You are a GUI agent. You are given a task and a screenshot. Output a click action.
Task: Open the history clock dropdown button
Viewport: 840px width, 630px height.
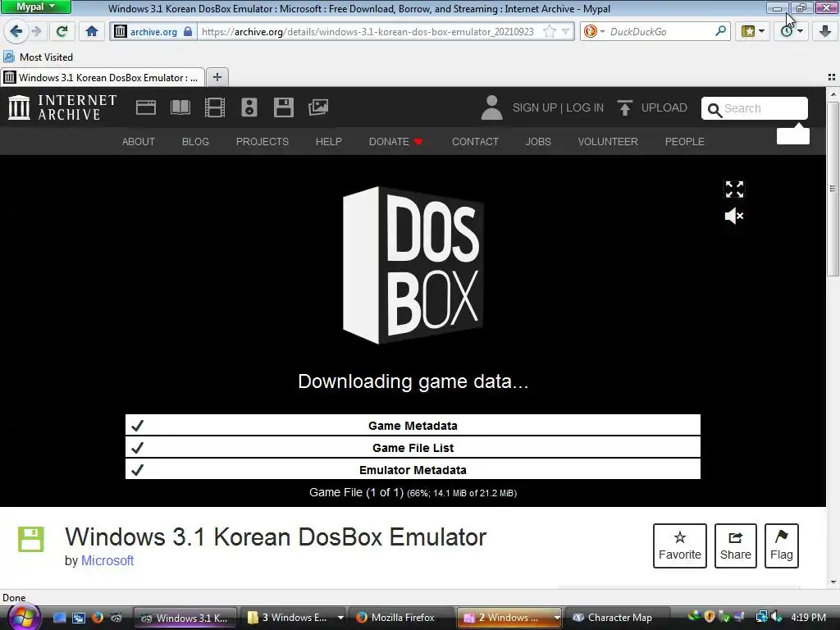pos(792,32)
